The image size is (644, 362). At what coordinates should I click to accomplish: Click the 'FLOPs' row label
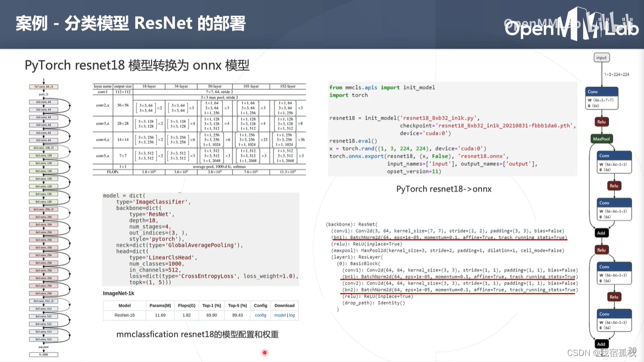coord(113,172)
